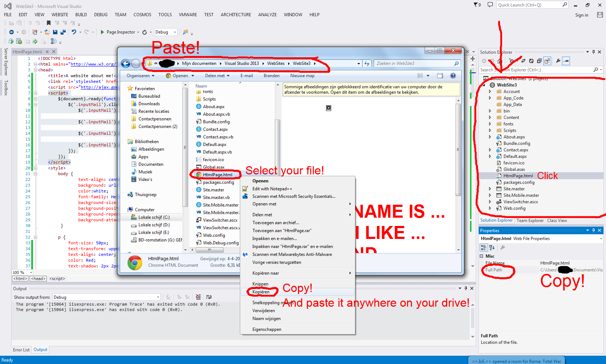The height and width of the screenshot is (364, 606).
Task: Click the Home icon in Solution Explorer
Action: tap(500, 61)
